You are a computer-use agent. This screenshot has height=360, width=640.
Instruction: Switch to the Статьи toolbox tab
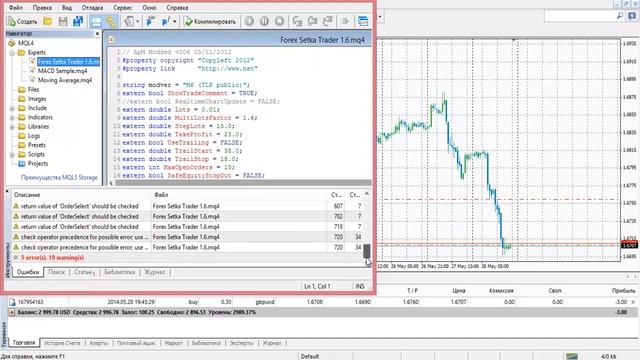point(84,272)
